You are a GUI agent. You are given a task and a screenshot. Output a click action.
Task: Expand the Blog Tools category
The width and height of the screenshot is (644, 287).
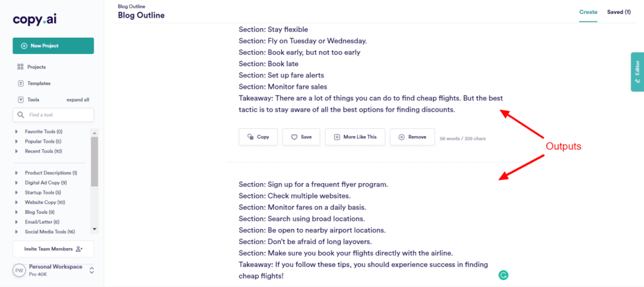coord(17,212)
